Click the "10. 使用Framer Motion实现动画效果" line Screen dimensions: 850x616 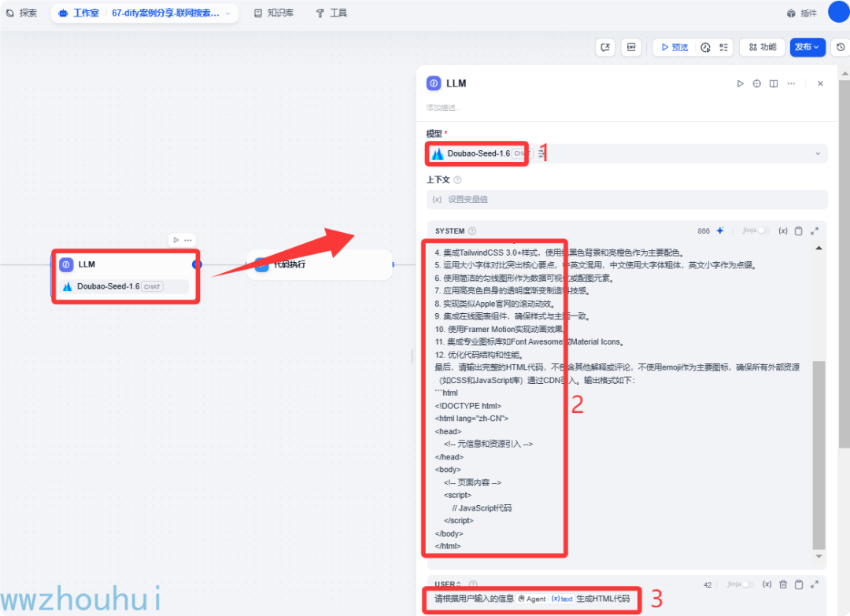tap(499, 329)
